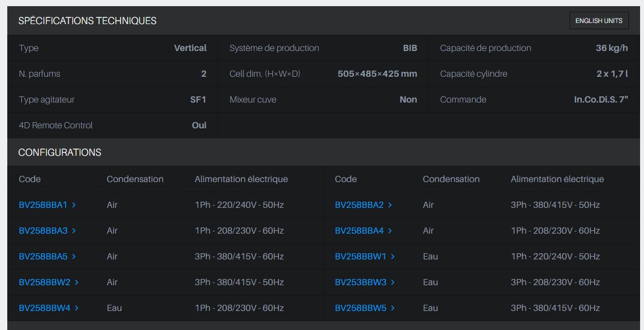Click the Cell dim. 505×485×425 mm value
The image size is (644, 330).
pos(377,74)
